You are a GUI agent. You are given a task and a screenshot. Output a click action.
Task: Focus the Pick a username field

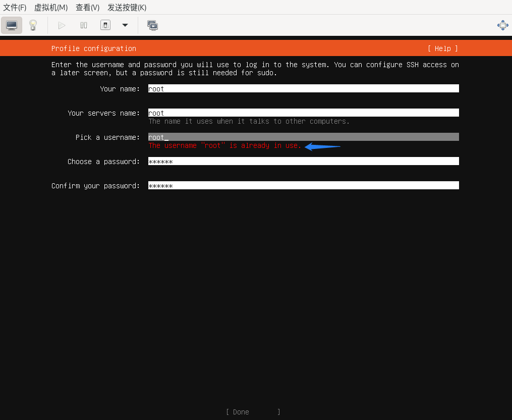coord(303,137)
